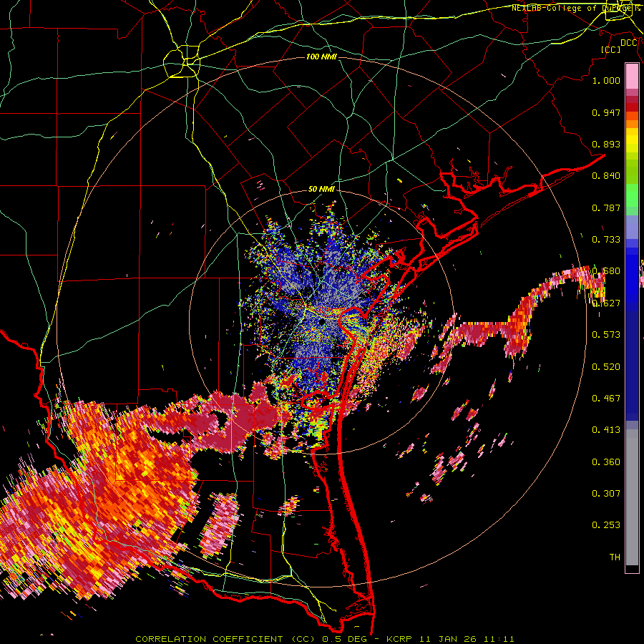
Task: Click the 0.253 legend value
Action: [x=606, y=525]
